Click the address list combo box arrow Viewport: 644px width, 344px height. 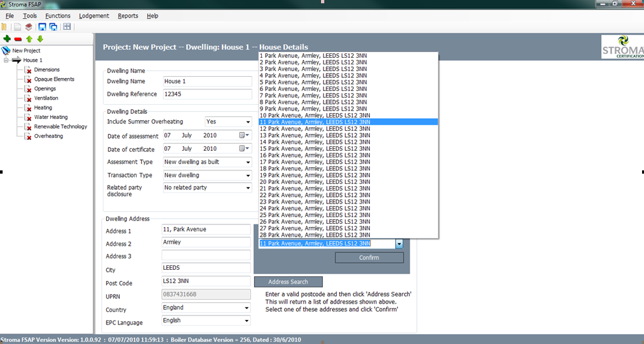click(x=399, y=244)
